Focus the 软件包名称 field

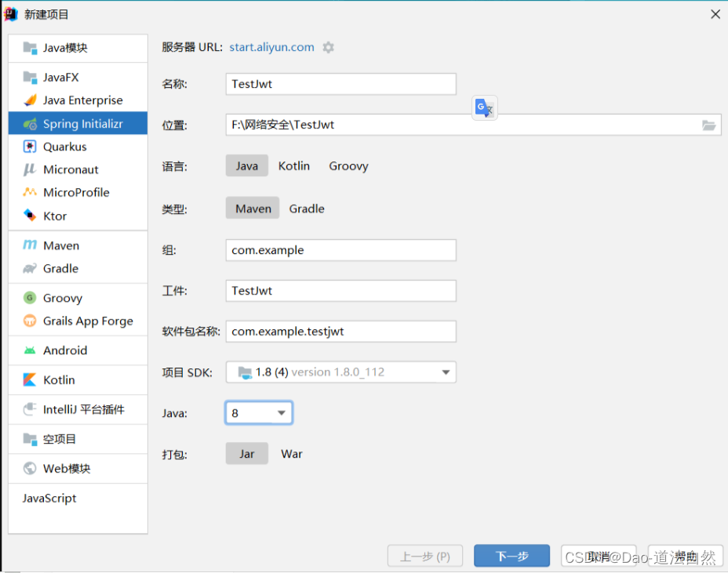[340, 332]
